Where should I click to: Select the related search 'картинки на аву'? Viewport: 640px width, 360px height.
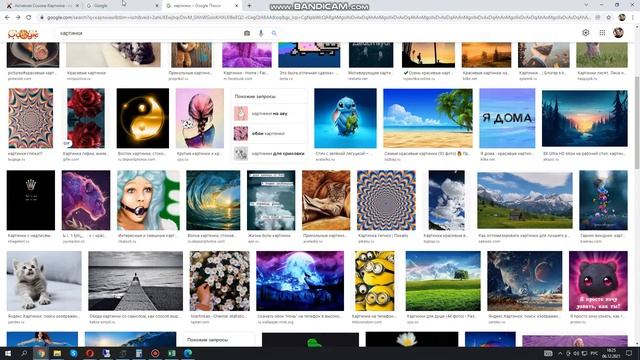click(x=269, y=113)
